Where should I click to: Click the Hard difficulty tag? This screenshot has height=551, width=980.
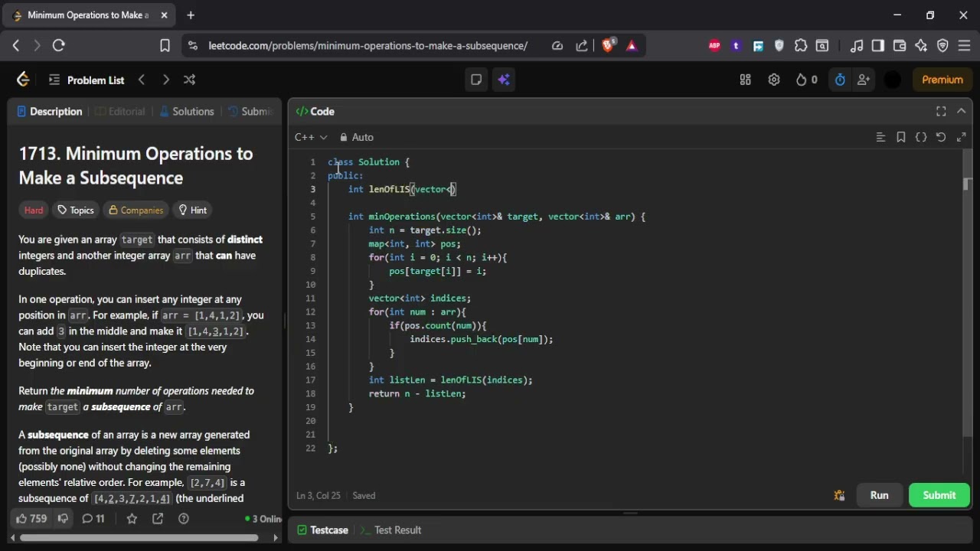click(34, 210)
